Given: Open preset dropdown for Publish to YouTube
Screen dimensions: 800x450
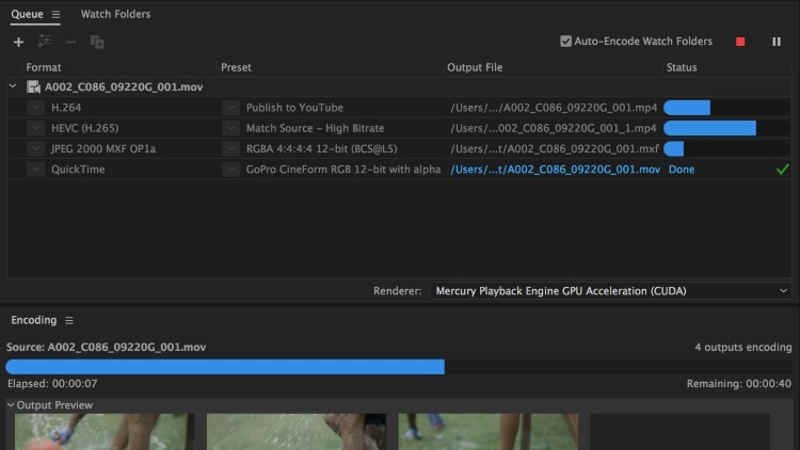Looking at the screenshot, I should pos(231,108).
